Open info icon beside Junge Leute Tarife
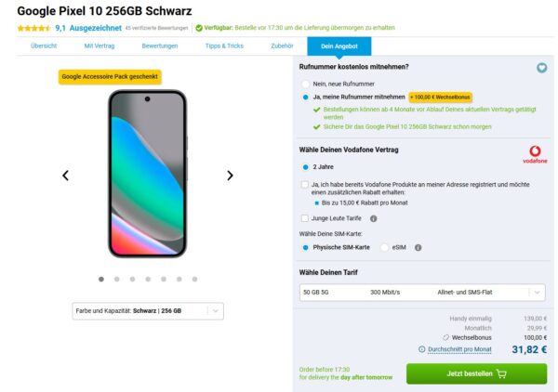Image resolution: width=558 pixels, height=392 pixels. point(373,218)
